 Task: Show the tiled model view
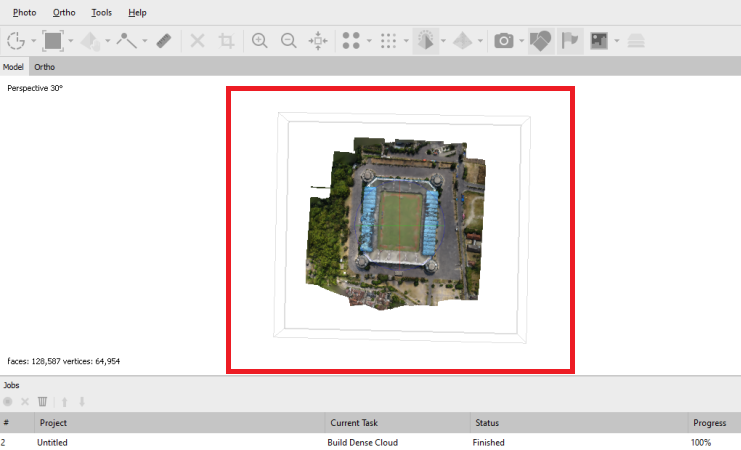pos(462,41)
